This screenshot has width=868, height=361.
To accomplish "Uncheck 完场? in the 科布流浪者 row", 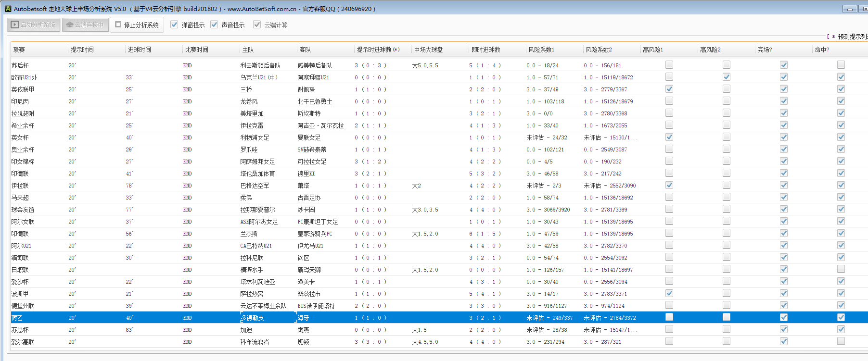I will pyautogui.click(x=784, y=341).
